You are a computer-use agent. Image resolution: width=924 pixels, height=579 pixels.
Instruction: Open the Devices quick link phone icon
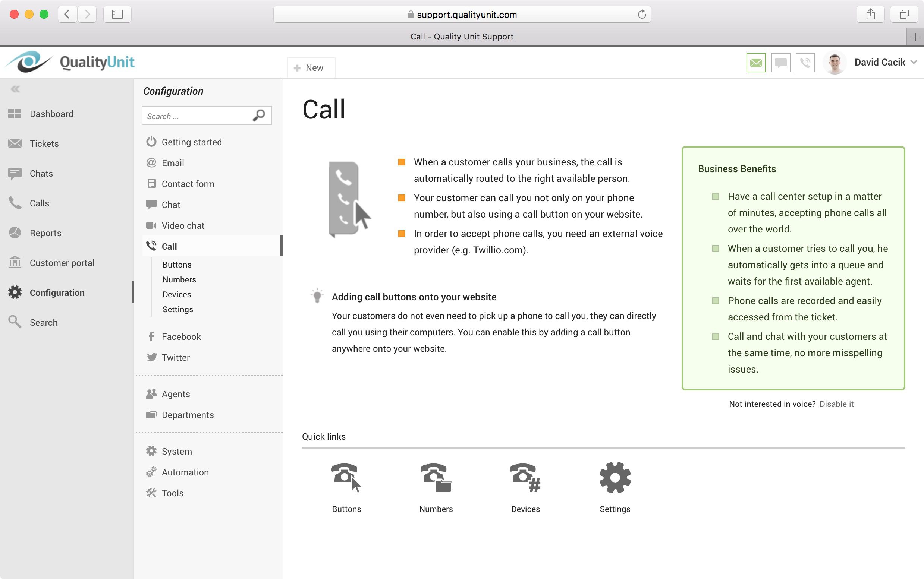(x=525, y=477)
